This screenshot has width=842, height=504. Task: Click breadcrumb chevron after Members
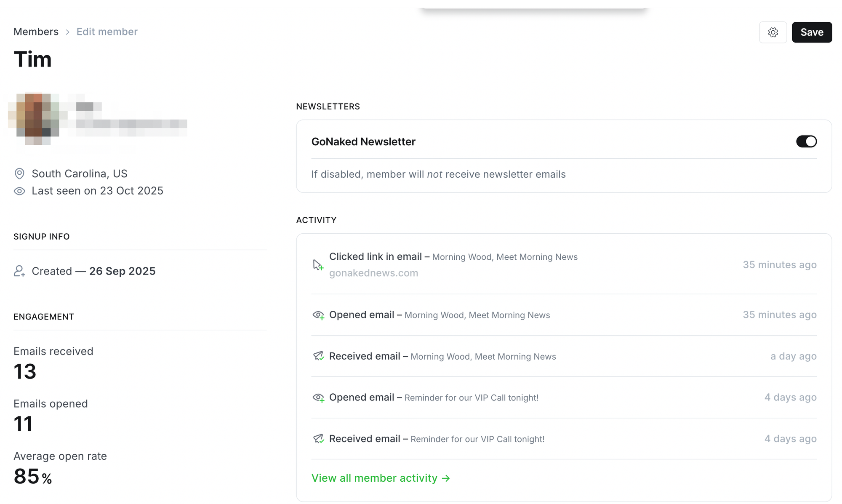click(67, 32)
